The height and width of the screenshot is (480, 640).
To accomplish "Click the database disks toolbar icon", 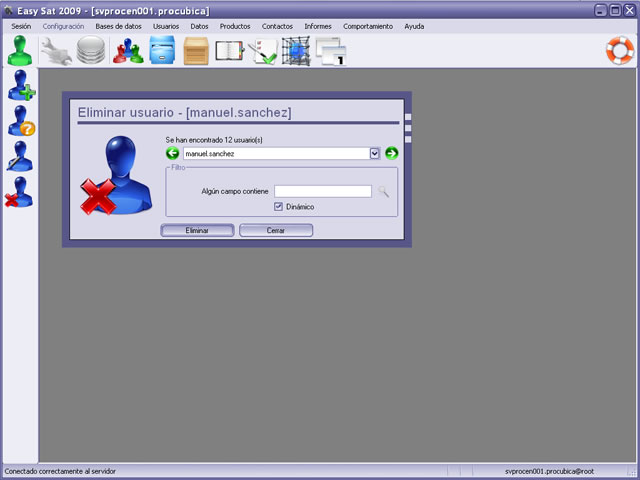I will click(x=91, y=50).
